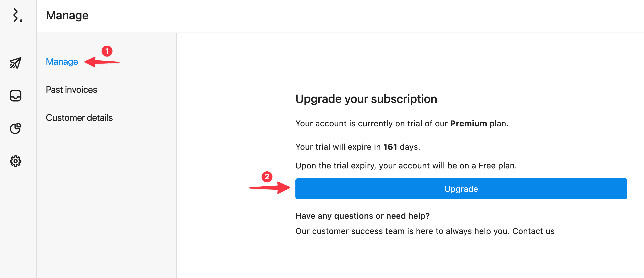This screenshot has width=644, height=278.
Task: Open the Customer details section
Action: 79,118
